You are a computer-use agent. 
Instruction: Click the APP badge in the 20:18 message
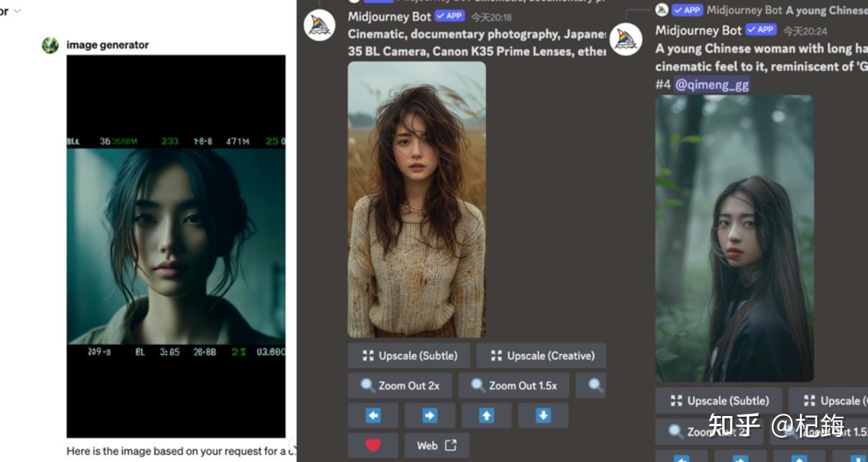(450, 16)
